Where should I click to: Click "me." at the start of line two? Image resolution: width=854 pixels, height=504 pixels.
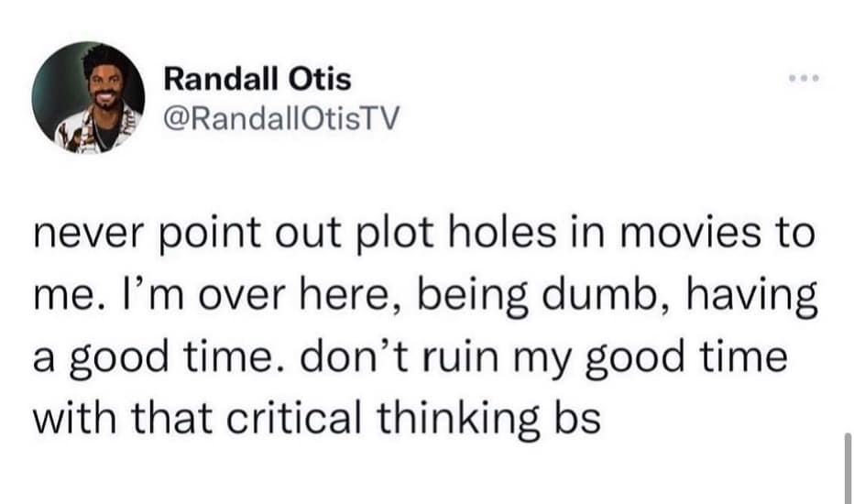coord(57,296)
